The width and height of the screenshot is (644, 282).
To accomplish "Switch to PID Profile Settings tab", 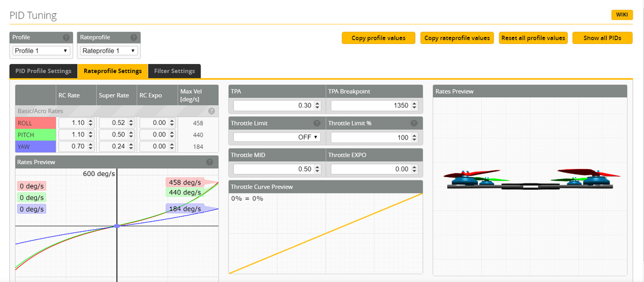I will tap(43, 71).
